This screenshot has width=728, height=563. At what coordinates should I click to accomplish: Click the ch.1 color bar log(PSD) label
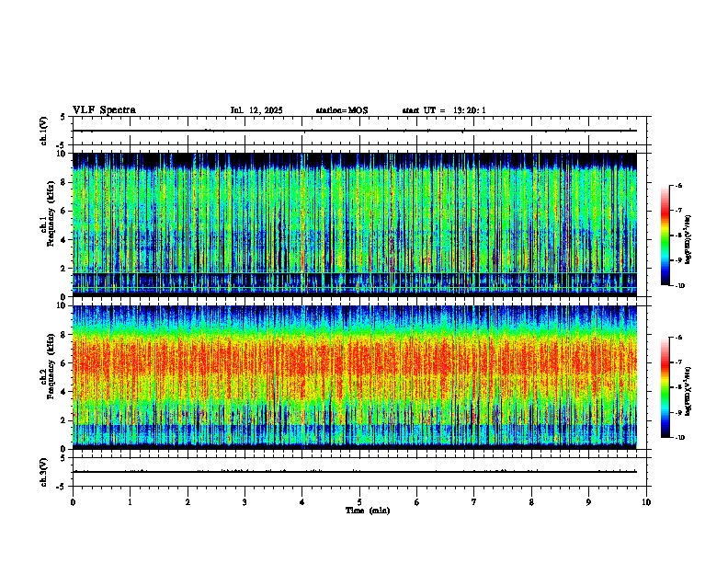click(688, 240)
